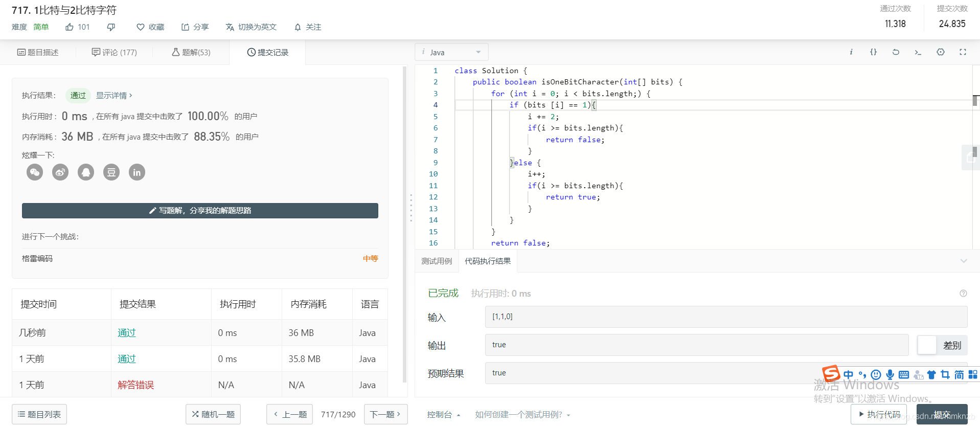Image resolution: width=980 pixels, height=426 pixels.
Task: Share result via QQ icon
Action: click(86, 172)
